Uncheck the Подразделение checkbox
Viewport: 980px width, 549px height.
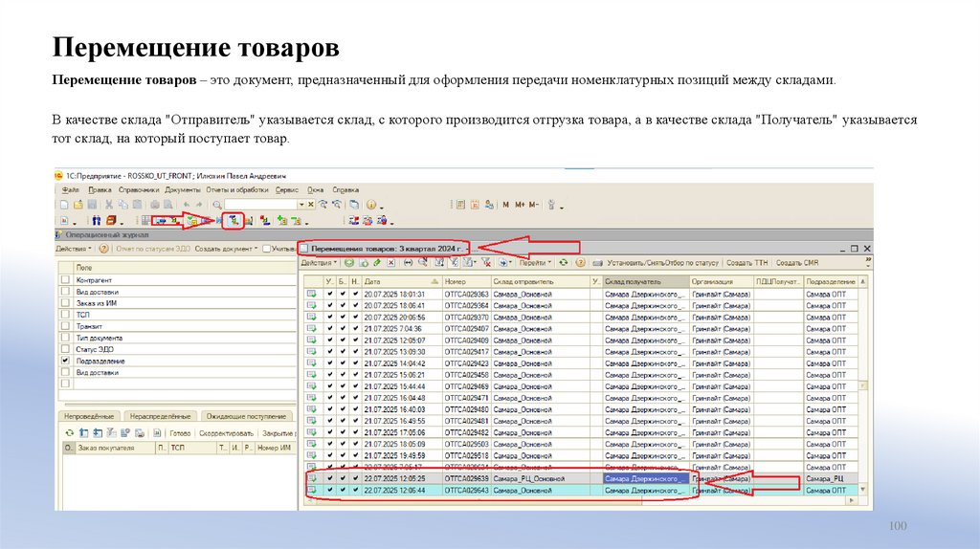pyautogui.click(x=65, y=361)
